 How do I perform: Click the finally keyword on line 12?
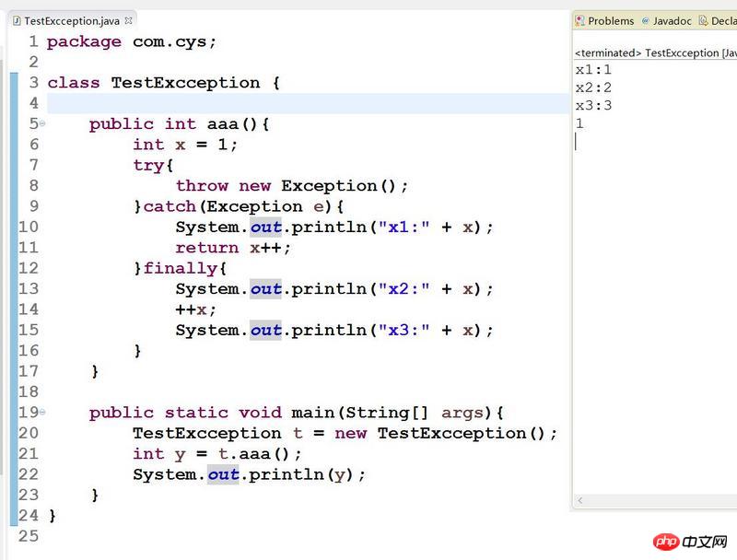click(180, 269)
